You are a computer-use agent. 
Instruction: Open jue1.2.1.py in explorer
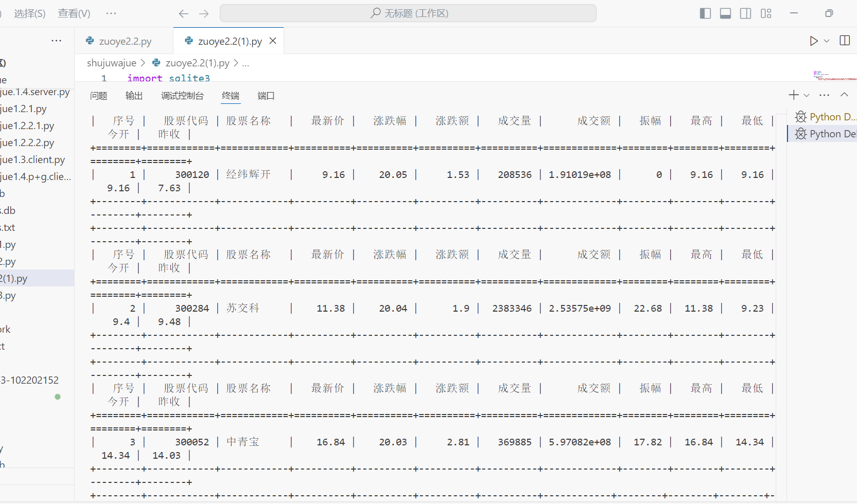[24, 109]
